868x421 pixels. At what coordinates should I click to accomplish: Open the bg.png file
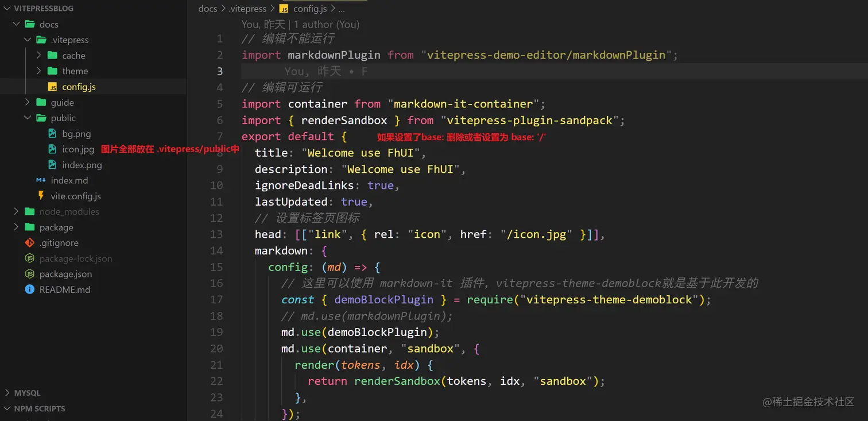[x=76, y=134]
